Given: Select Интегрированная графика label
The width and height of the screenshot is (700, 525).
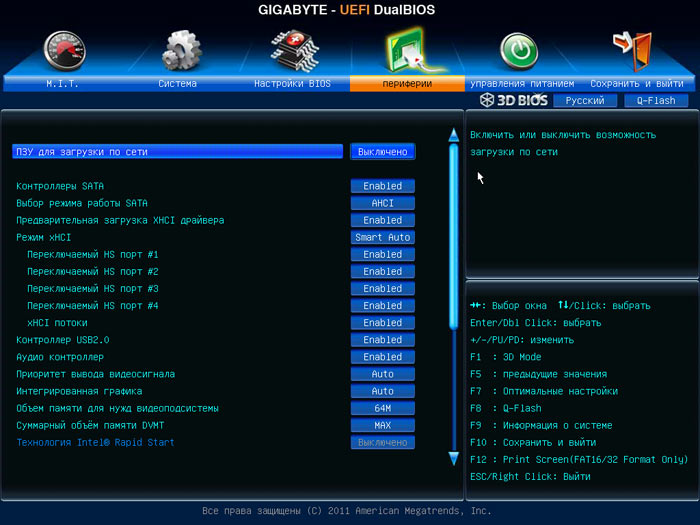Looking at the screenshot, I should point(79,392).
